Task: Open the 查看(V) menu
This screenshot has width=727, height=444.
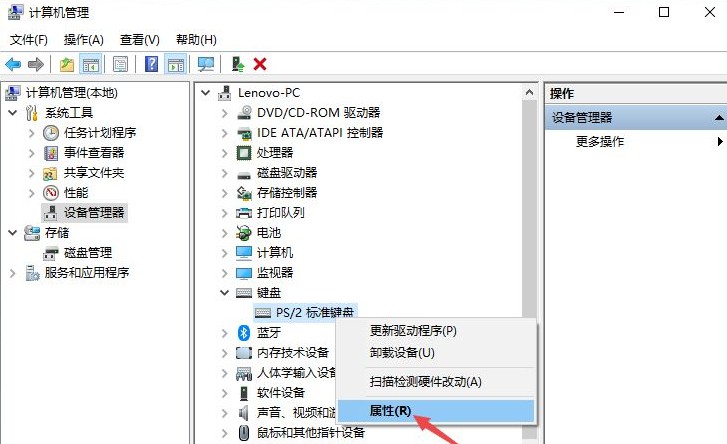Action: coord(140,40)
